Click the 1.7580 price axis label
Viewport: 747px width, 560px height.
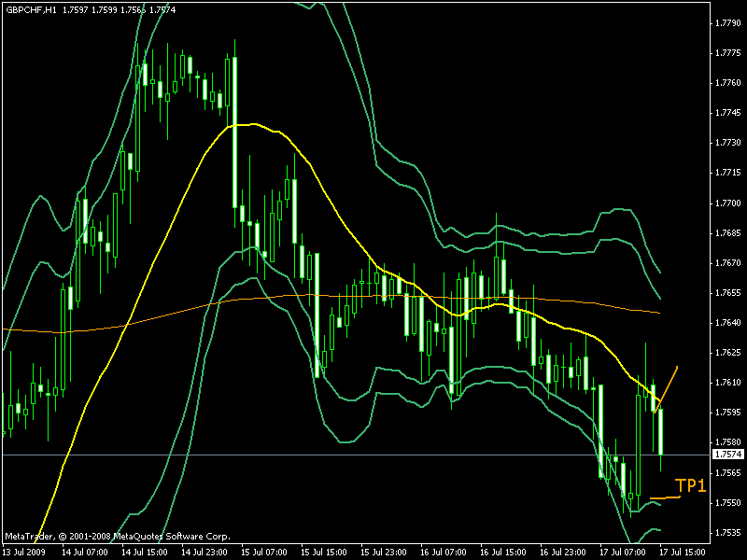[x=728, y=442]
